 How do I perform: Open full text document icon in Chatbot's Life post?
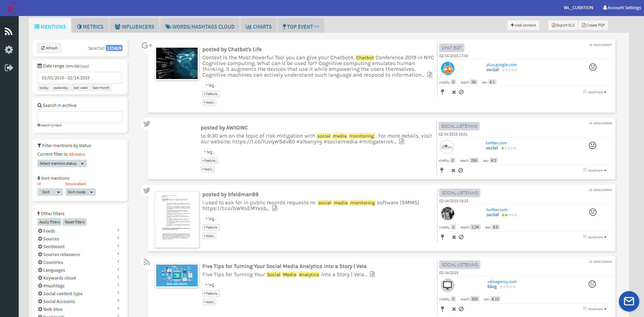click(430, 75)
